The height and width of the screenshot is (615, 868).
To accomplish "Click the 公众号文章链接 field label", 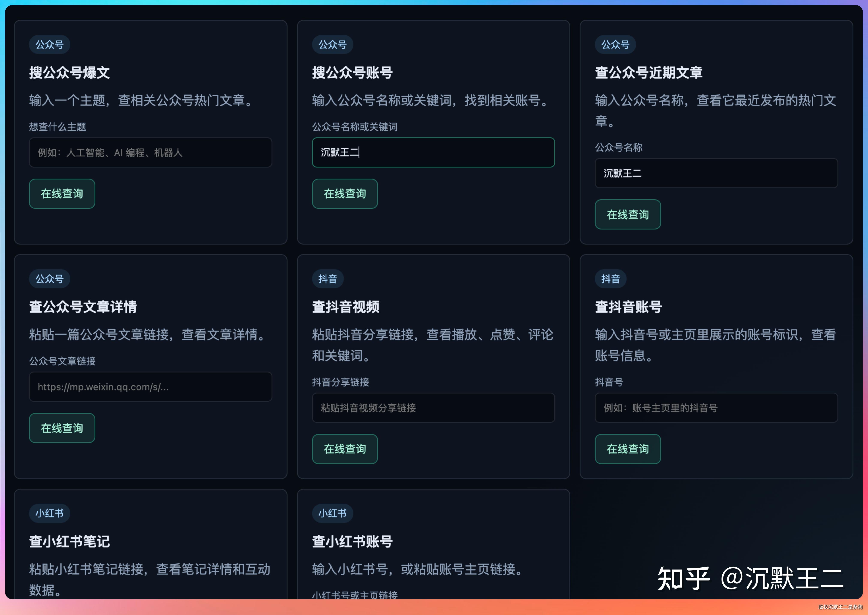I will [62, 361].
